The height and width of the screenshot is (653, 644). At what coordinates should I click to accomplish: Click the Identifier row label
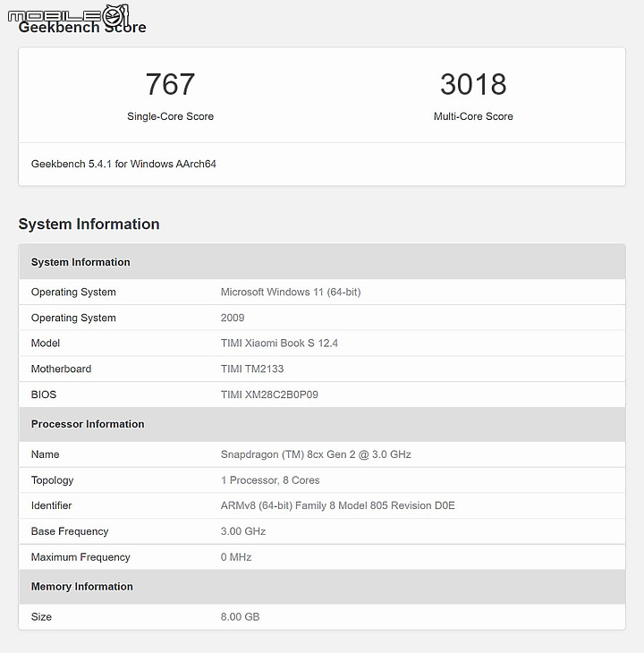pos(51,505)
